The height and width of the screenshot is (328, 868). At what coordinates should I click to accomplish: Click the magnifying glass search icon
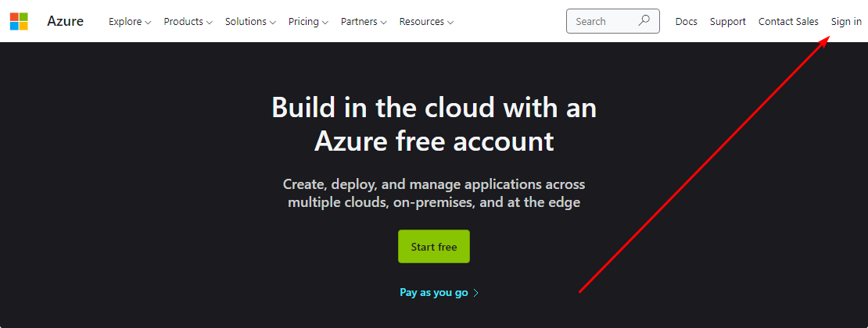click(644, 21)
